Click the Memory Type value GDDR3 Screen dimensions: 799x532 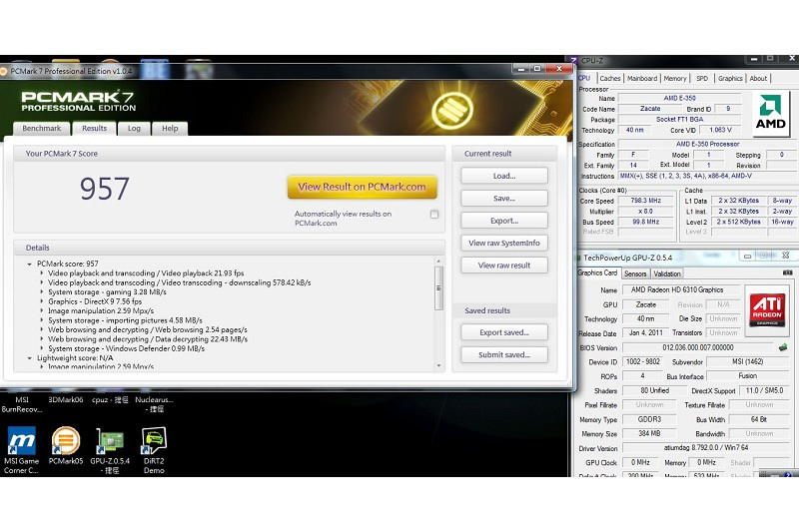649,419
